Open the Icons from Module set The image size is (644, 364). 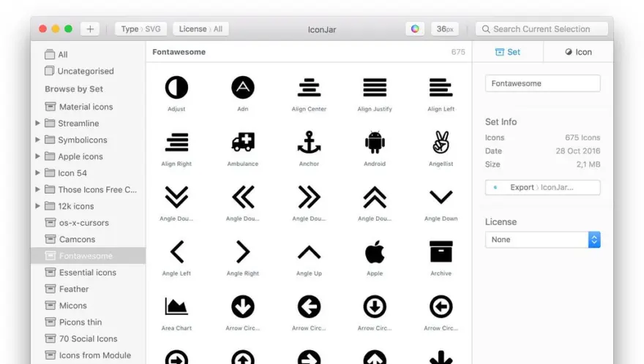[x=89, y=355]
